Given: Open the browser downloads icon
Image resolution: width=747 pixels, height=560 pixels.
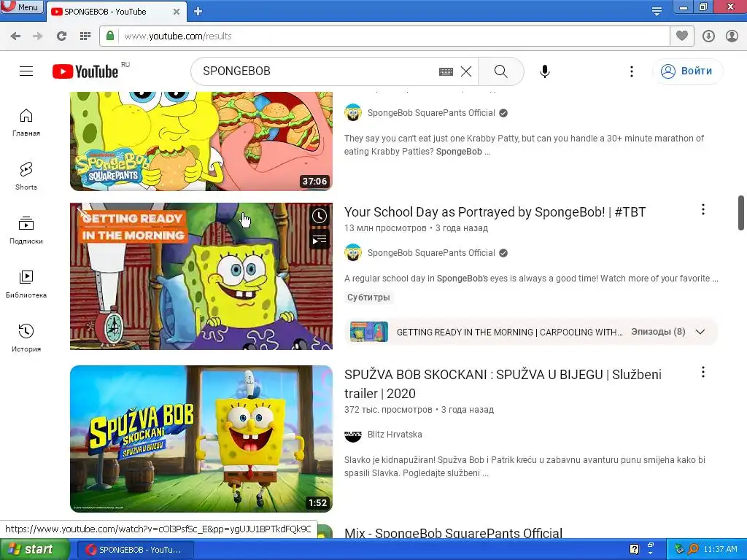Looking at the screenshot, I should coord(708,36).
